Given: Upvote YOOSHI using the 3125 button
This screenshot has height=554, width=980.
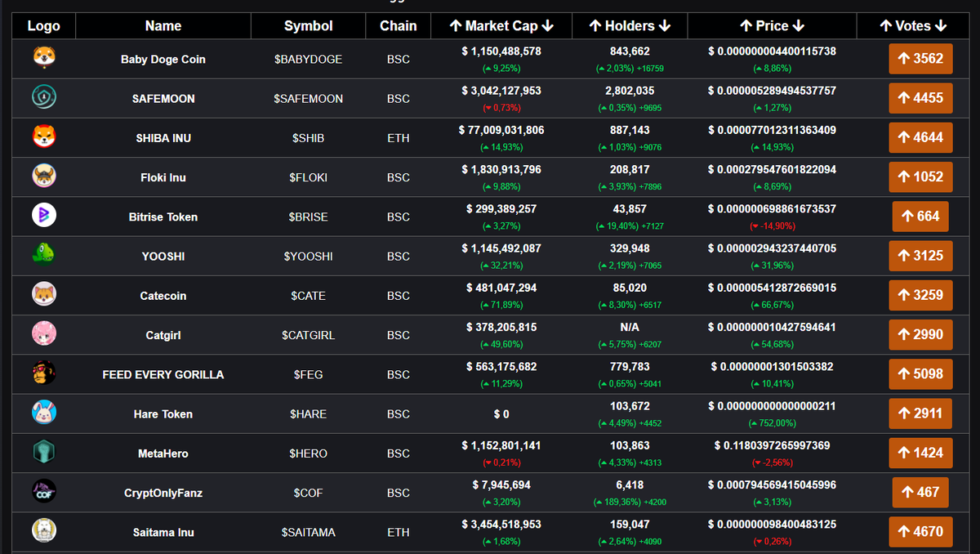Looking at the screenshot, I should pos(920,256).
